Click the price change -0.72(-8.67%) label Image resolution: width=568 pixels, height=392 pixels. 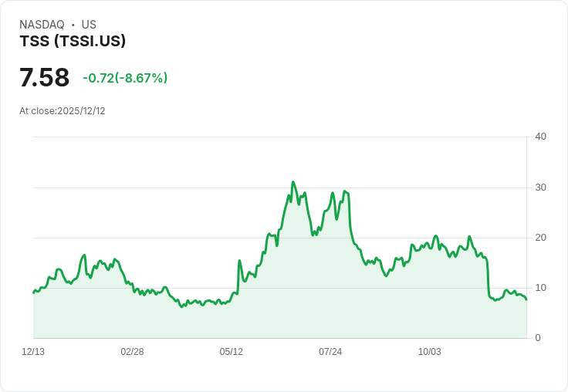125,78
